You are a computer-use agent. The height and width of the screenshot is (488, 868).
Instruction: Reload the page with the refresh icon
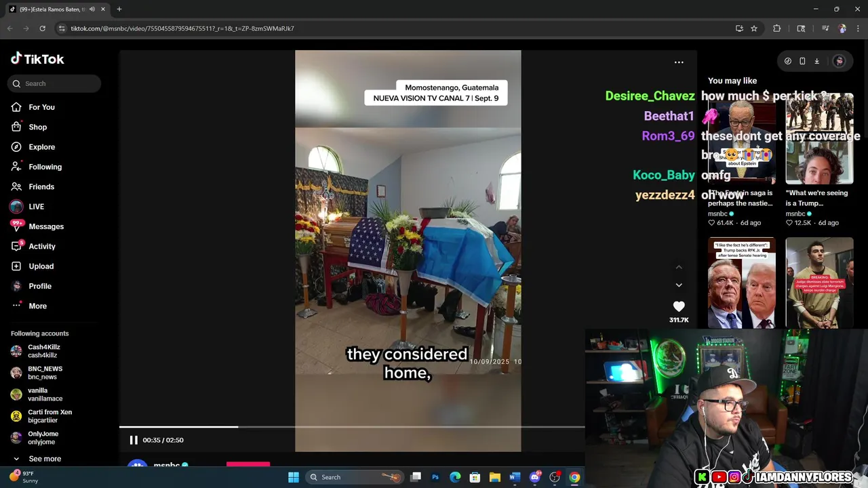[42, 28]
